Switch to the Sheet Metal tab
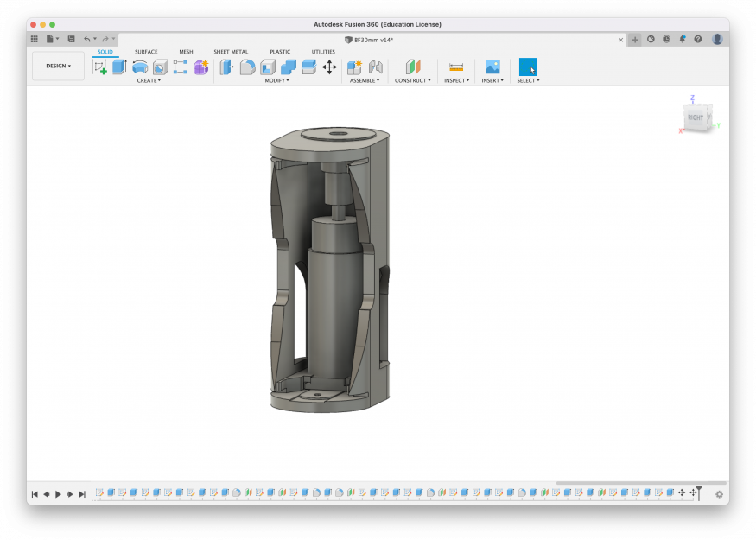 (x=231, y=52)
